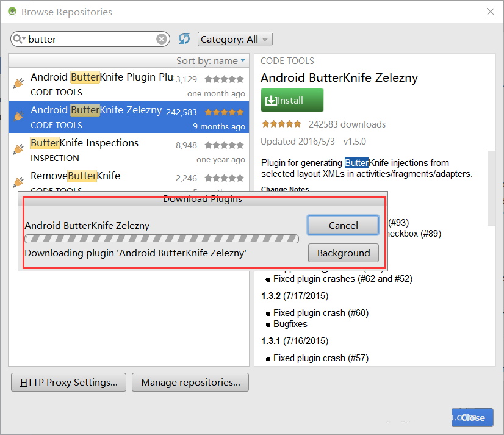Select Android ButterKnife Plugin Plus row
504x435 pixels.
[128, 84]
